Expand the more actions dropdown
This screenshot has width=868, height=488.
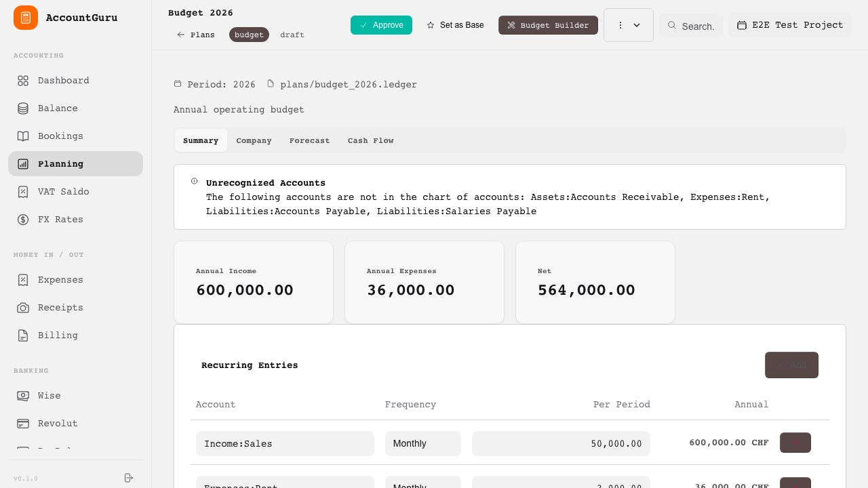click(628, 25)
